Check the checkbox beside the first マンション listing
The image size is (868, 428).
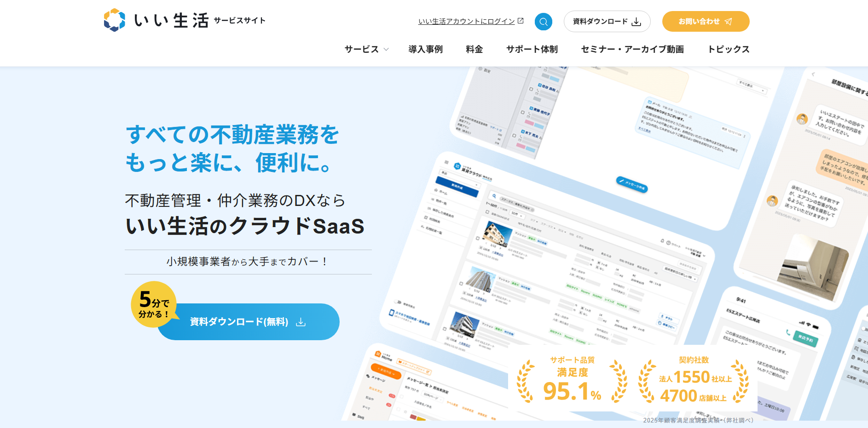pos(478,238)
